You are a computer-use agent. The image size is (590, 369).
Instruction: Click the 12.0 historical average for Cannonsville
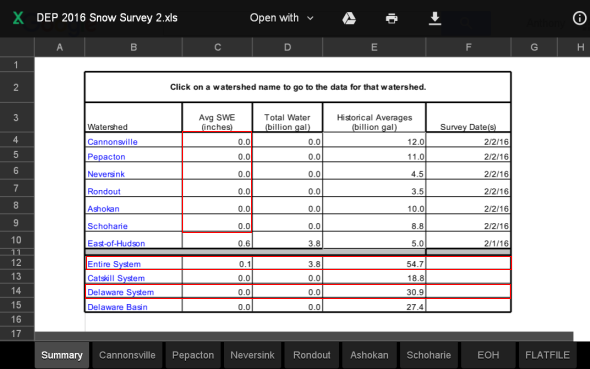click(374, 140)
